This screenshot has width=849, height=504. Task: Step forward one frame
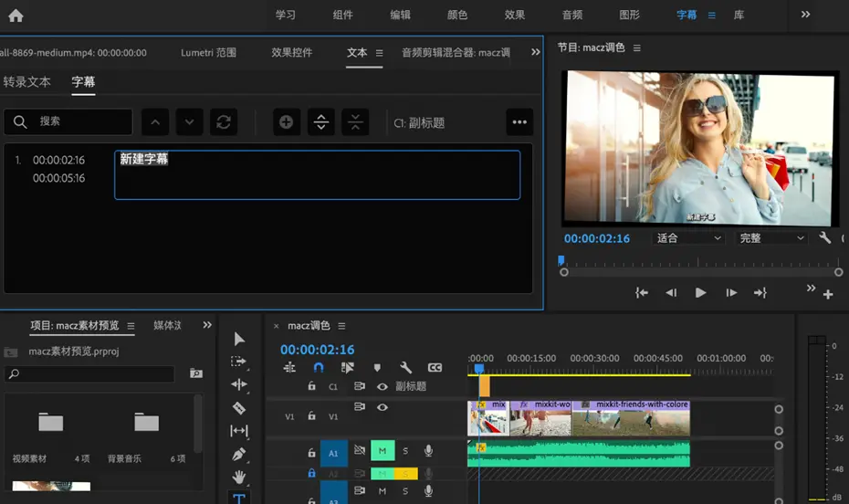[x=731, y=293]
